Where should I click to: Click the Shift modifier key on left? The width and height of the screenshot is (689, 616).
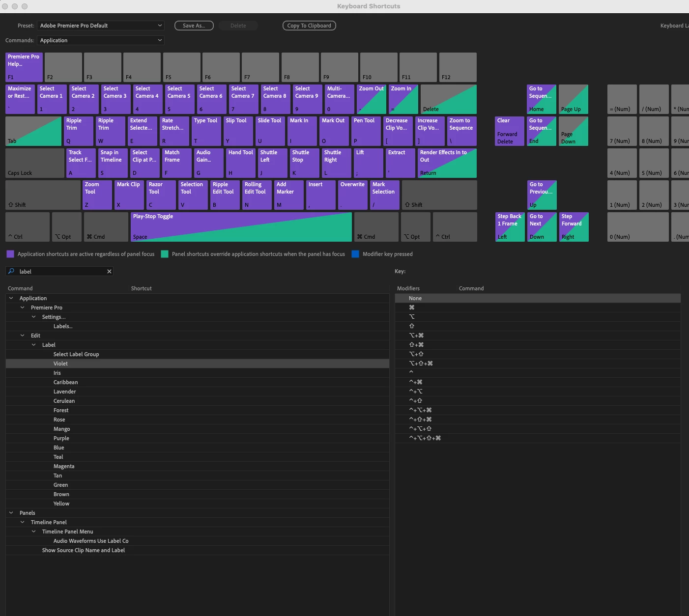tap(43, 195)
